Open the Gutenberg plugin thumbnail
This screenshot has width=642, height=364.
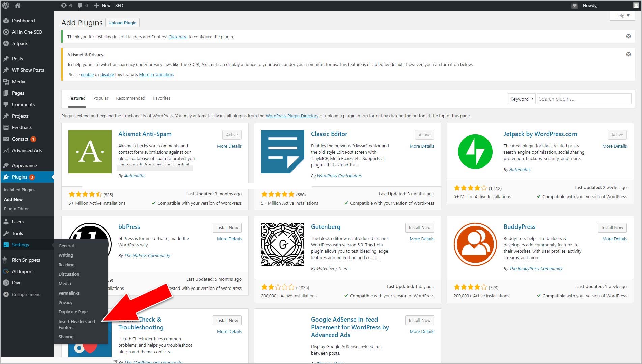pyautogui.click(x=283, y=244)
